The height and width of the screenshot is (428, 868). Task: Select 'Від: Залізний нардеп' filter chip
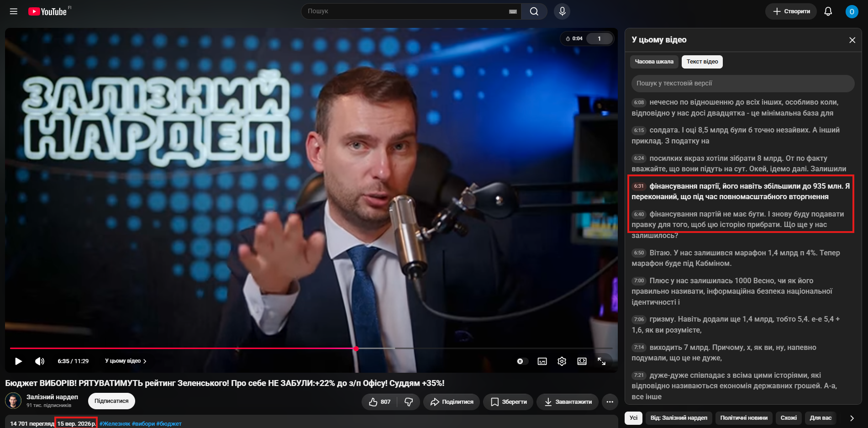pyautogui.click(x=679, y=418)
